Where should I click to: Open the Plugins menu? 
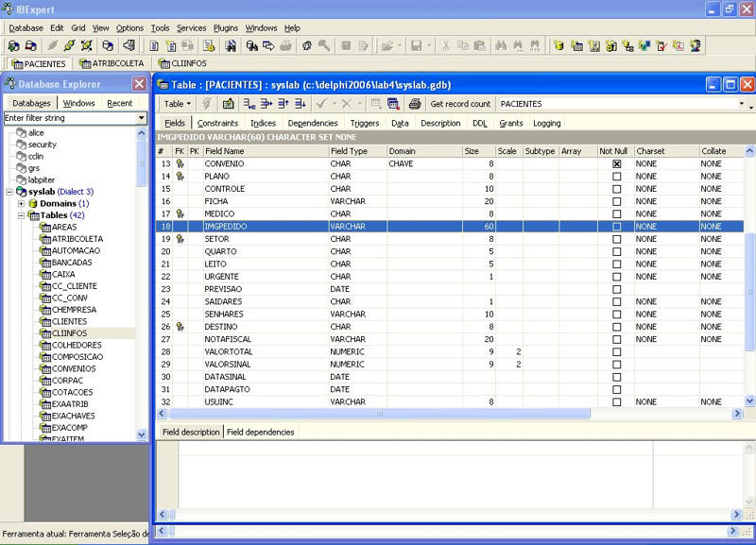tap(226, 28)
